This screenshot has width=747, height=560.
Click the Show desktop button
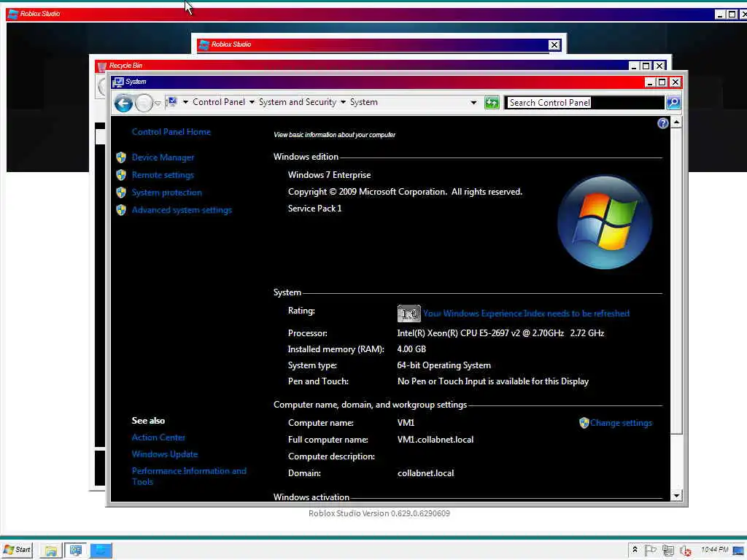click(x=740, y=551)
